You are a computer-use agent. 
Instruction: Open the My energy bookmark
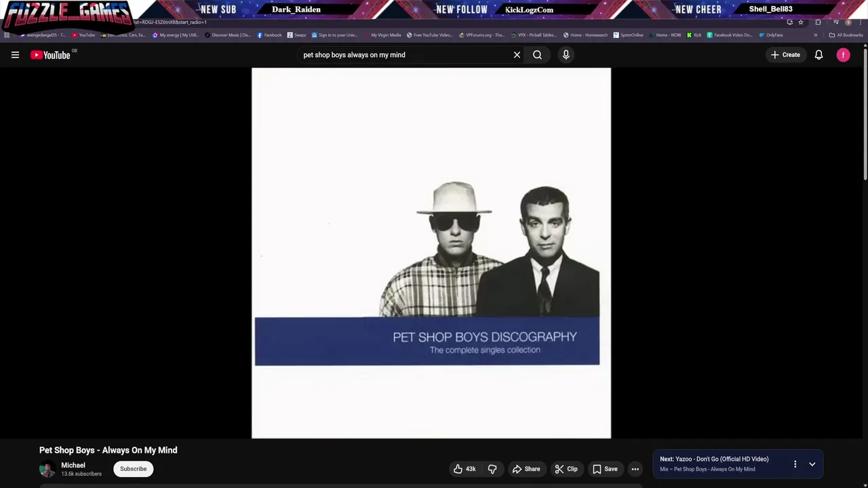tap(176, 35)
